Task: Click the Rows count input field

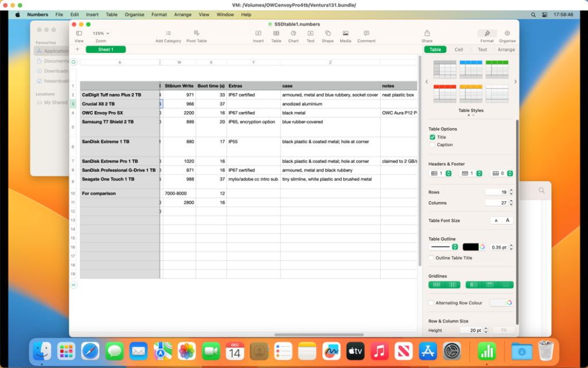Action: [496, 192]
